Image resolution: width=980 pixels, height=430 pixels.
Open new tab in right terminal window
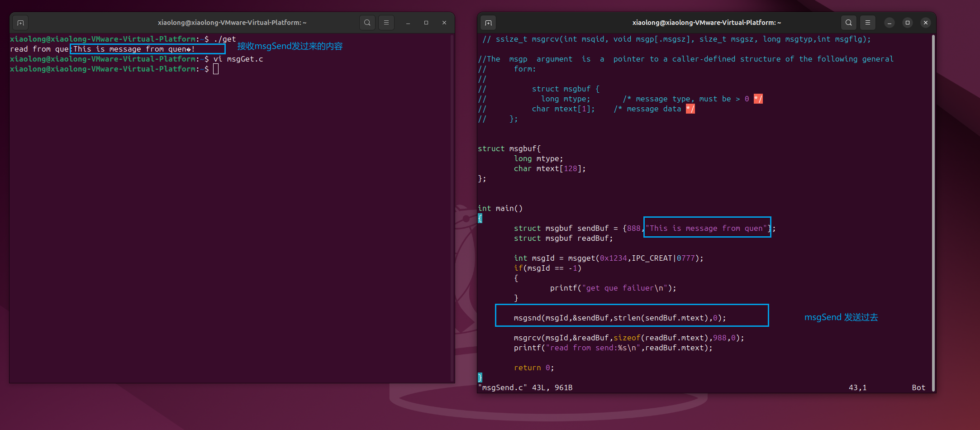click(x=488, y=23)
